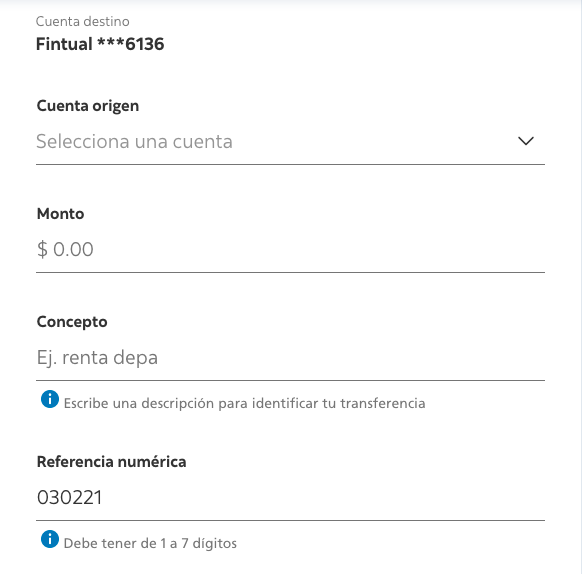This screenshot has width=582, height=574.
Task: Click the info icon next to the digit limit hint
Action: (50, 539)
